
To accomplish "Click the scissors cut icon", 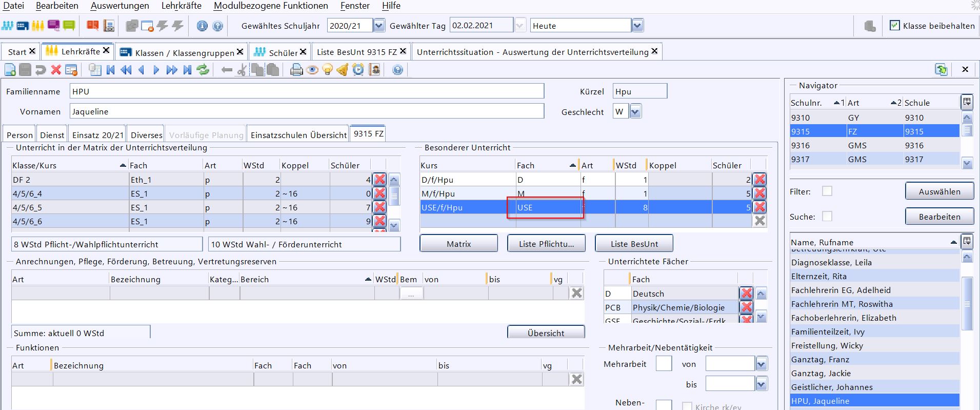I will click(x=242, y=70).
